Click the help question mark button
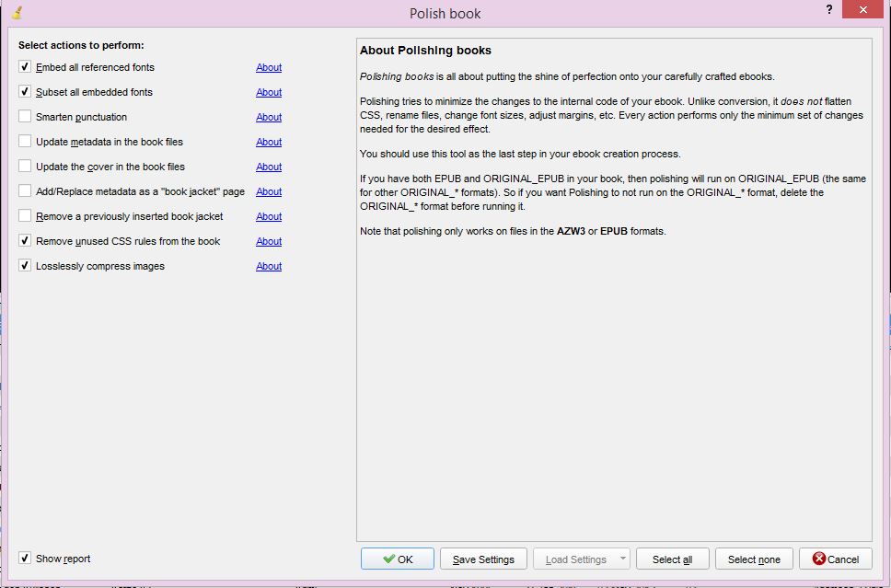 pyautogui.click(x=829, y=9)
